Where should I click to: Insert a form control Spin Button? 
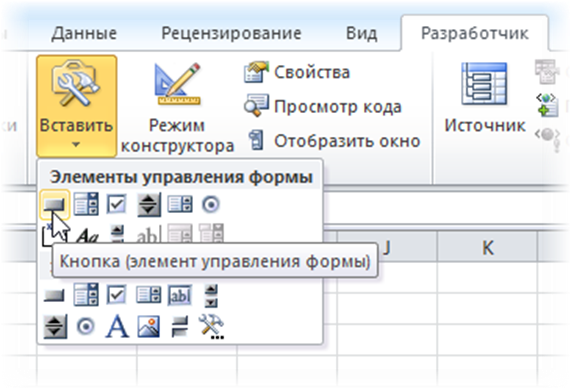[x=149, y=205]
